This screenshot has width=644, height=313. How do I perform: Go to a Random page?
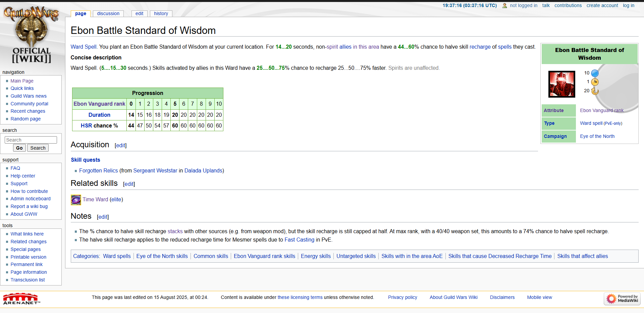click(25, 119)
